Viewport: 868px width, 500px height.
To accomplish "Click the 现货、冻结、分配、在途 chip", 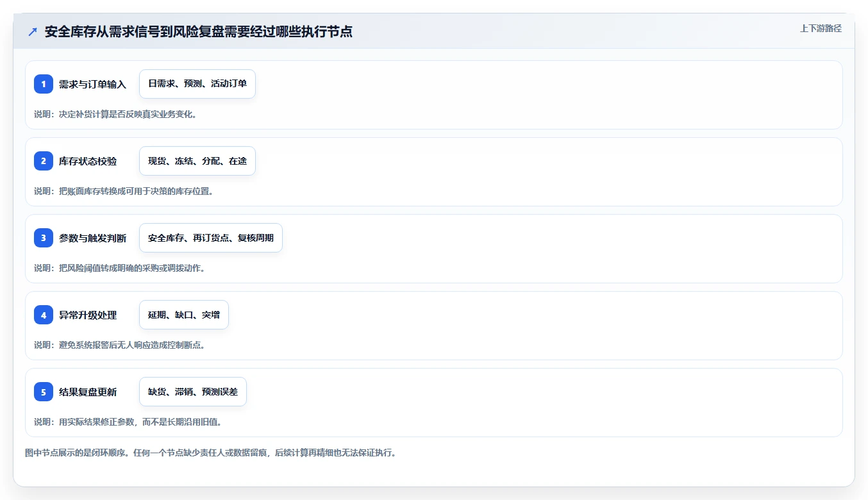I will coord(197,161).
